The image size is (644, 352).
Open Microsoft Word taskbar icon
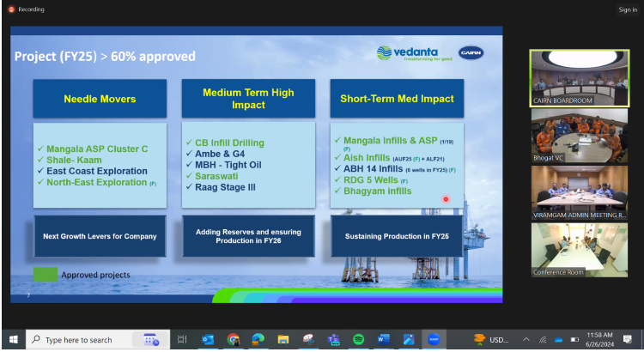[383, 340]
